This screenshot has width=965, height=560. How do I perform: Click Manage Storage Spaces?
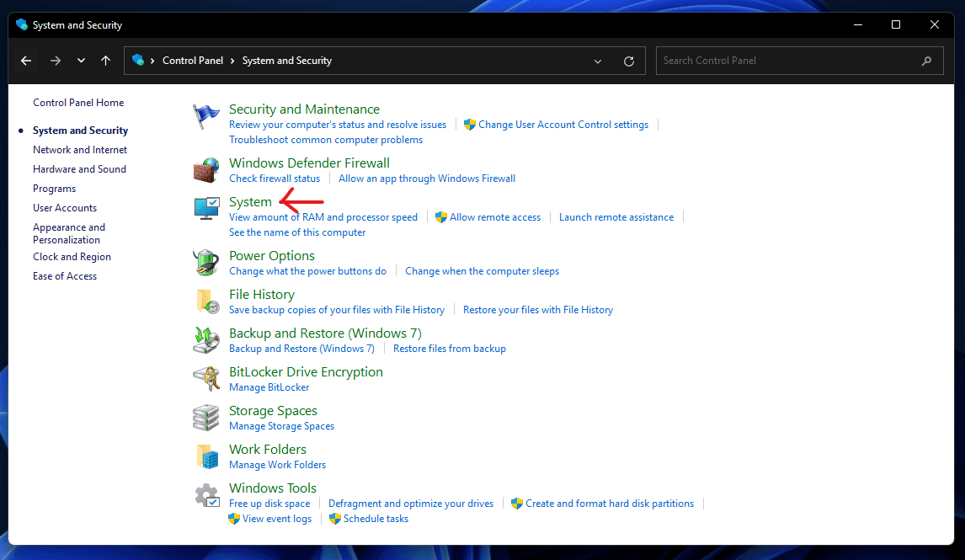click(x=281, y=426)
